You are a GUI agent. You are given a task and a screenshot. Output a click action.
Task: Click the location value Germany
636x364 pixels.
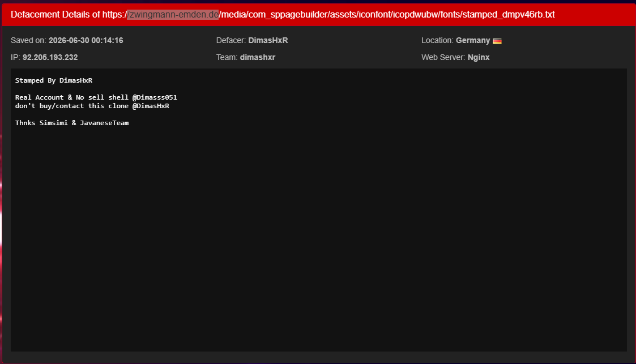tap(473, 41)
